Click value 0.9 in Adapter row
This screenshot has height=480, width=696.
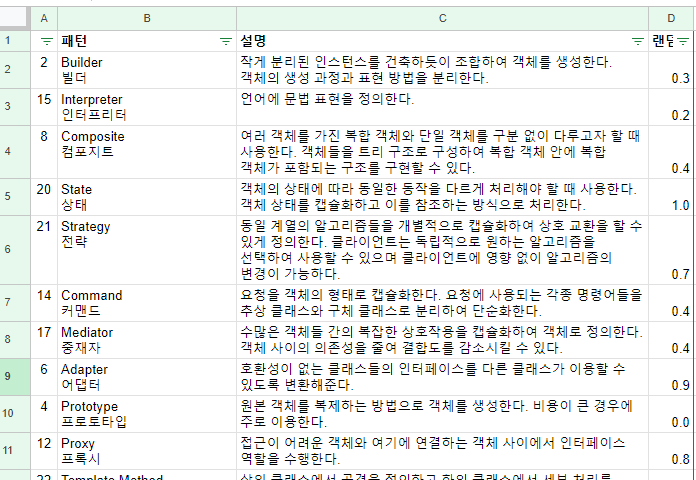[671, 377]
